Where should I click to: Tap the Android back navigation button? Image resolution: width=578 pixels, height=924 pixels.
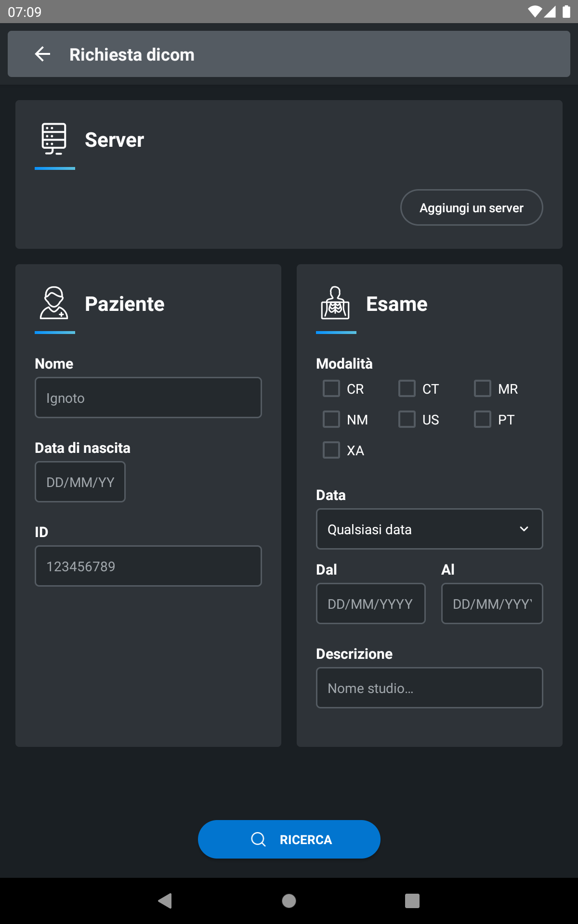165,900
